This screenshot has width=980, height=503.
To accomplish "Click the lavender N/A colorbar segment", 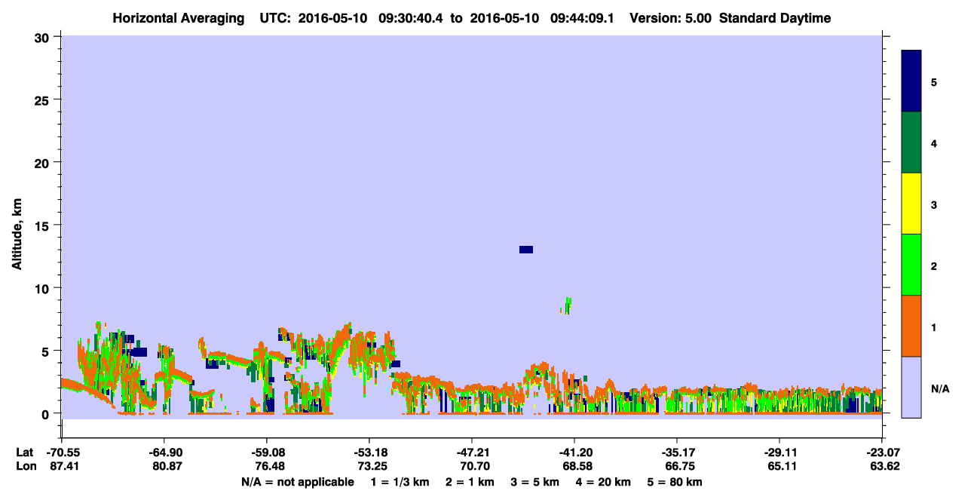I will [x=911, y=387].
